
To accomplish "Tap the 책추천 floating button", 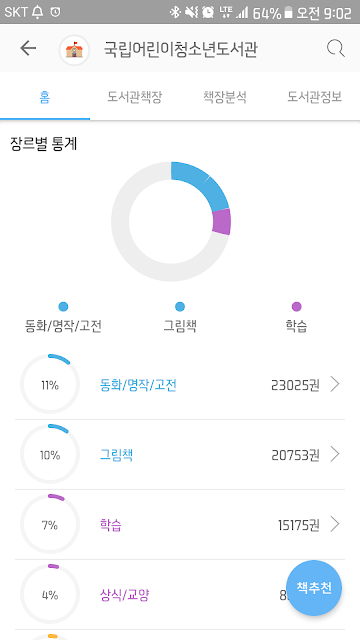I will 314,588.
